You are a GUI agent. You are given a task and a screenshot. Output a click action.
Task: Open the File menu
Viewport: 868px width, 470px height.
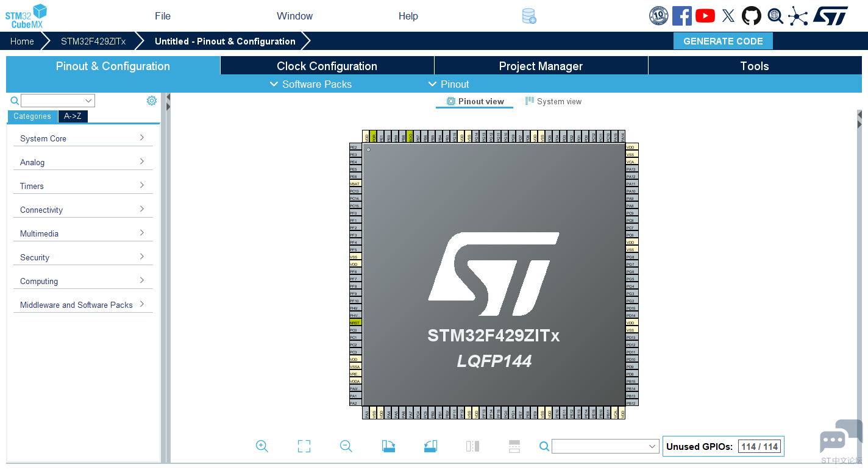click(163, 16)
